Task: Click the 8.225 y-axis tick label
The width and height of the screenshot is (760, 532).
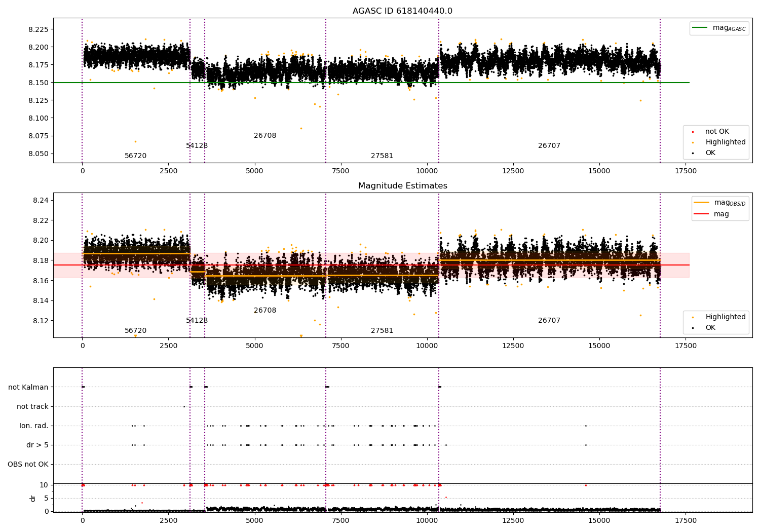Action: point(39,29)
